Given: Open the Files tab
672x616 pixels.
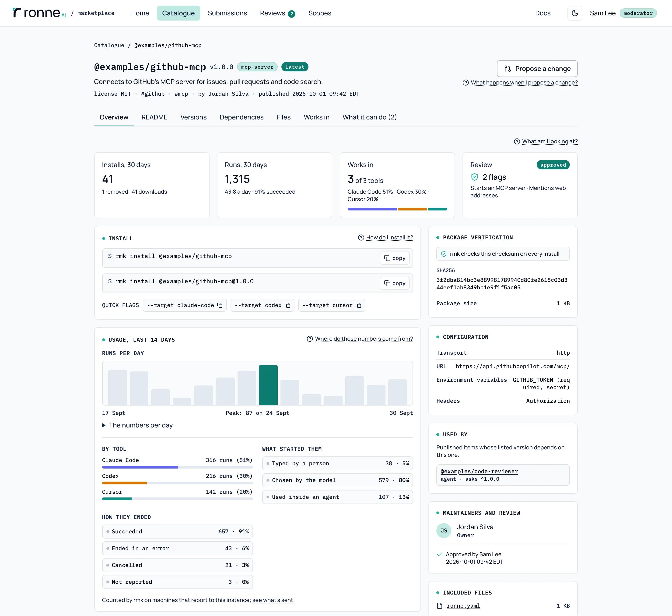Looking at the screenshot, I should [x=284, y=117].
